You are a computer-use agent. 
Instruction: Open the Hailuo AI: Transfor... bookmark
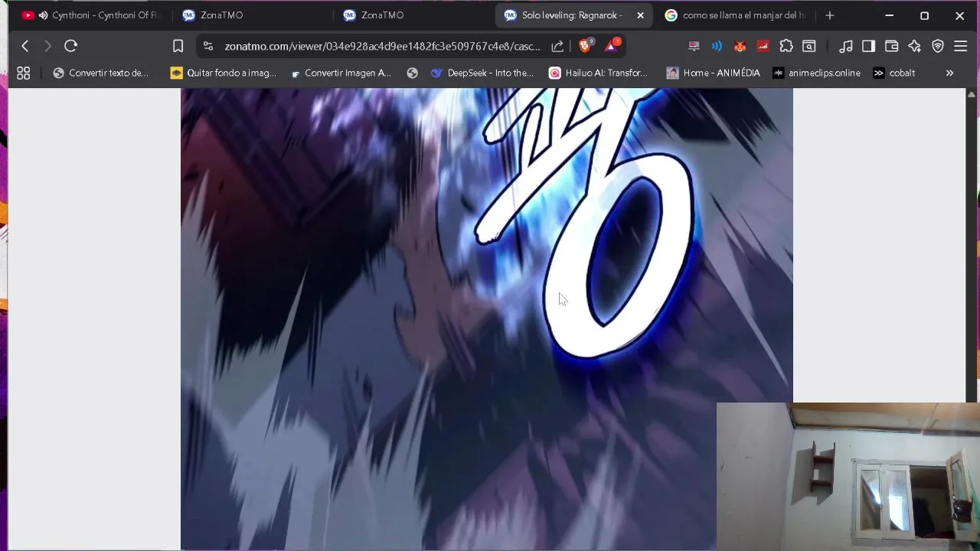tap(599, 73)
